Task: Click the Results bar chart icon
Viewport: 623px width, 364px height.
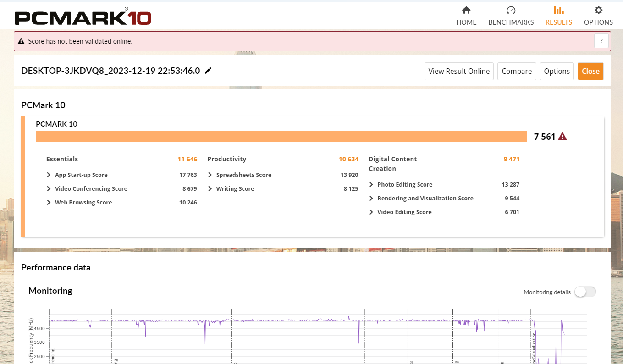Action: click(559, 10)
